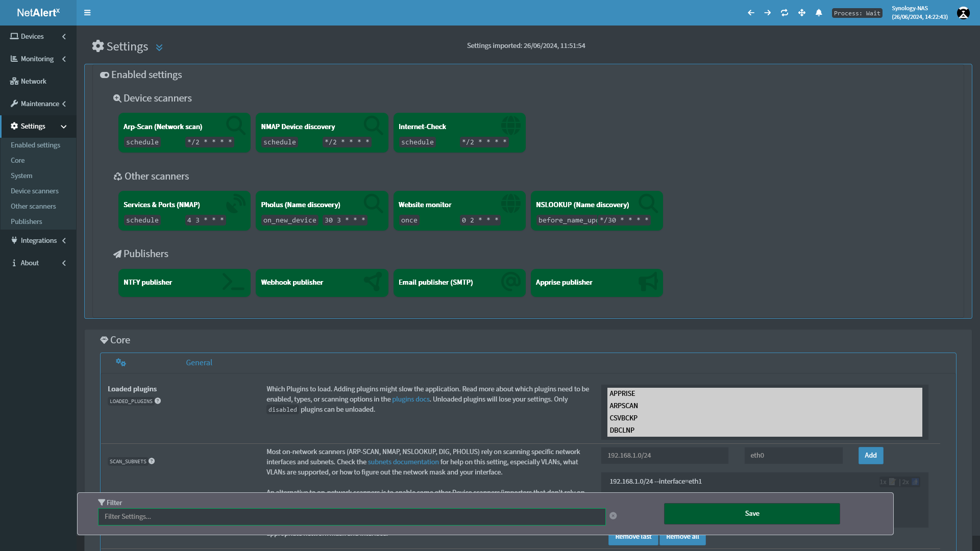980x551 pixels.
Task: Open the sidebar via the hamburger icon
Action: click(x=87, y=13)
